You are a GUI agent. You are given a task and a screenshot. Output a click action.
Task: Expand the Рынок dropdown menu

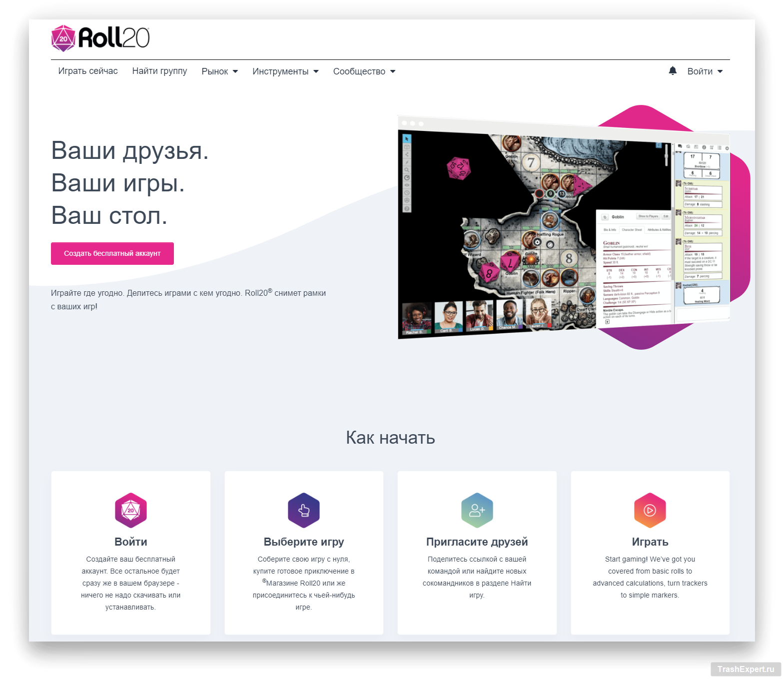219,71
